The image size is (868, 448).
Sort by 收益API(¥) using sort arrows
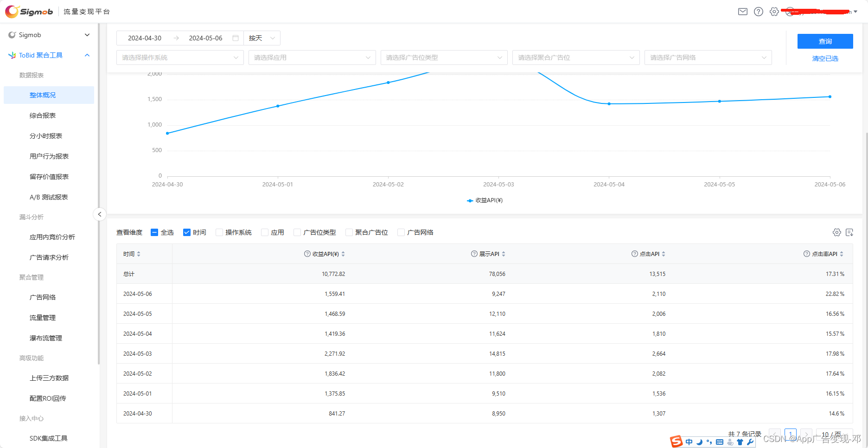tap(343, 254)
